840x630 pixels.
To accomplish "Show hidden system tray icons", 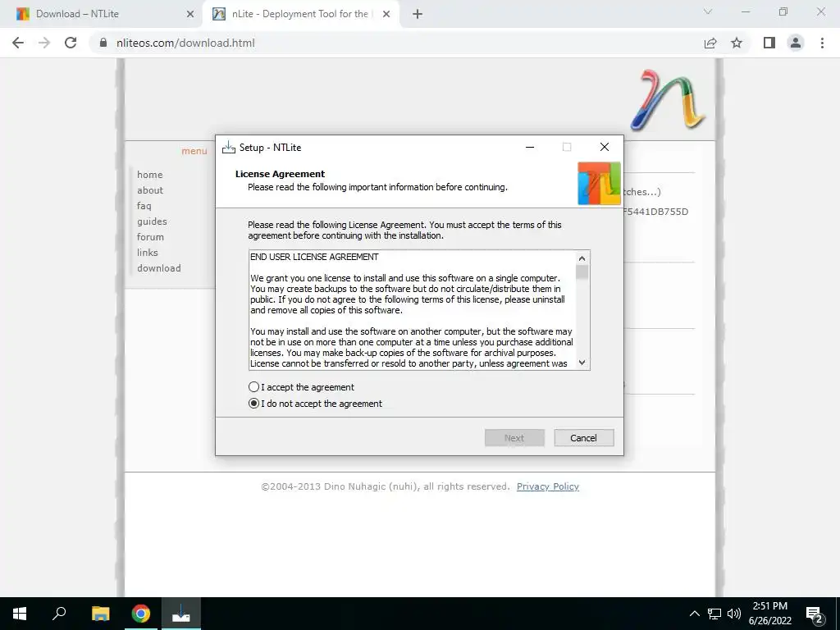I will coord(694,614).
